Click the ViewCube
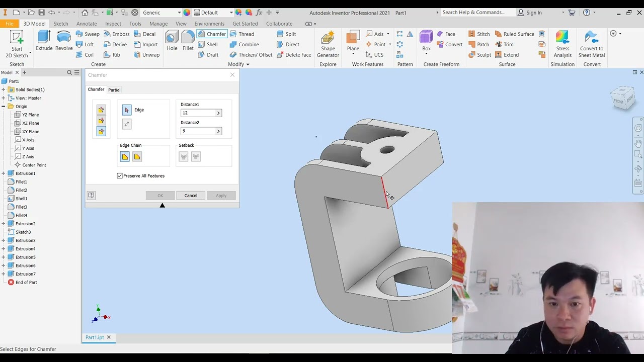The width and height of the screenshot is (644, 362). (x=623, y=98)
